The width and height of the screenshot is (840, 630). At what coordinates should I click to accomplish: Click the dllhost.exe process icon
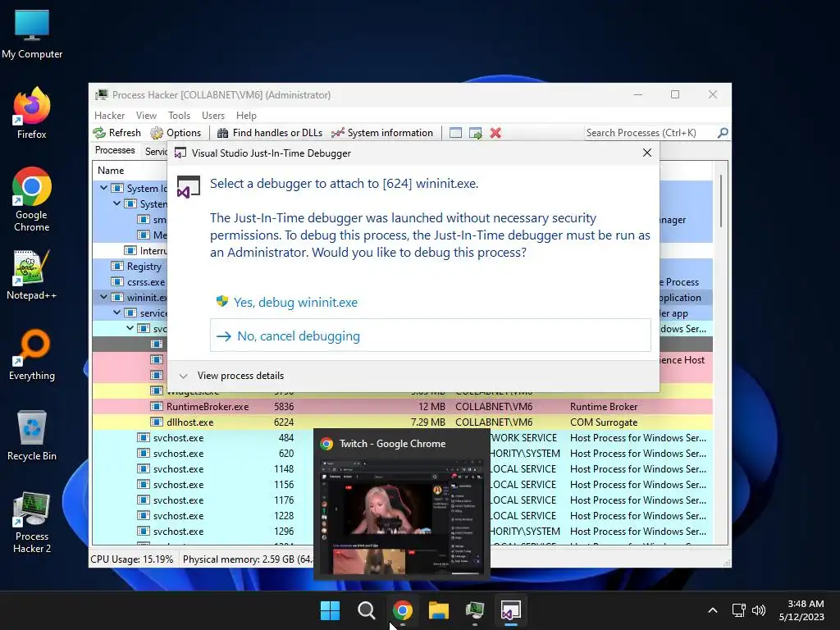pos(157,422)
